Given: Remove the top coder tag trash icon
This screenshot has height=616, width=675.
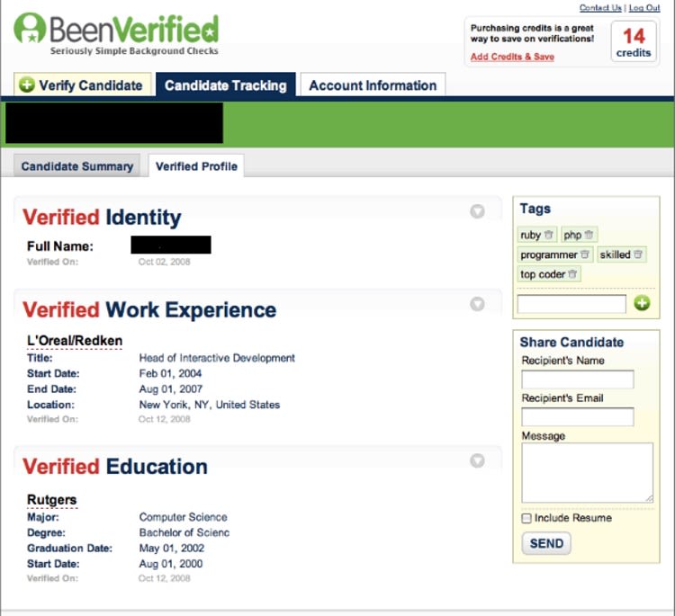Looking at the screenshot, I should [x=572, y=273].
